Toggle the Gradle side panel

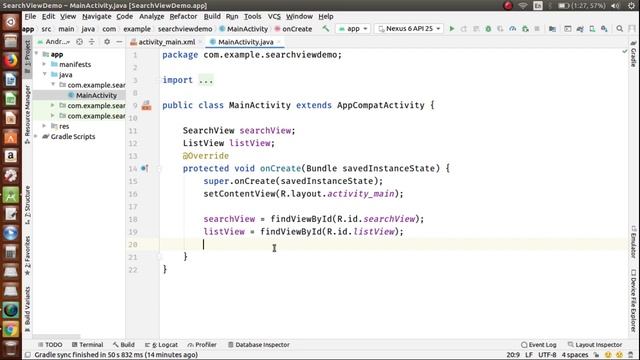point(633,54)
